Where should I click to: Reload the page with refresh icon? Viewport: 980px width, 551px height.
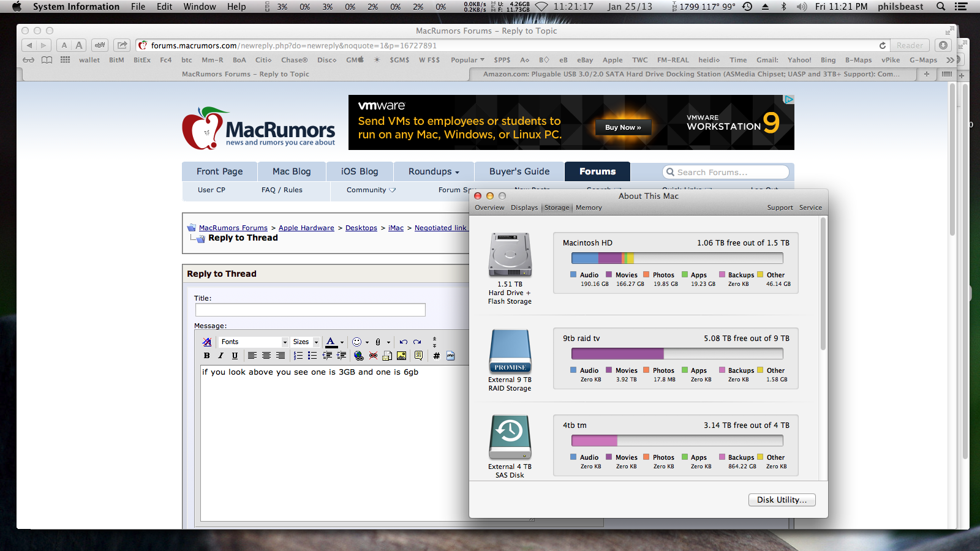(x=883, y=45)
